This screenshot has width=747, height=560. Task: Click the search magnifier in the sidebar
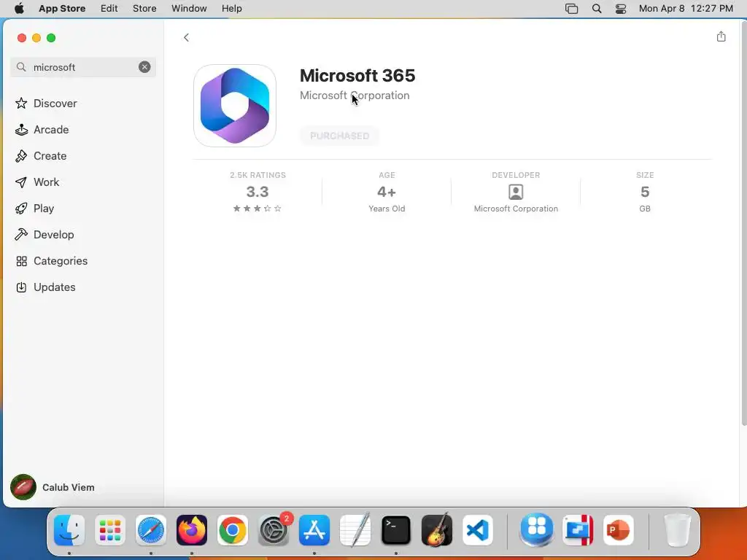pyautogui.click(x=21, y=67)
